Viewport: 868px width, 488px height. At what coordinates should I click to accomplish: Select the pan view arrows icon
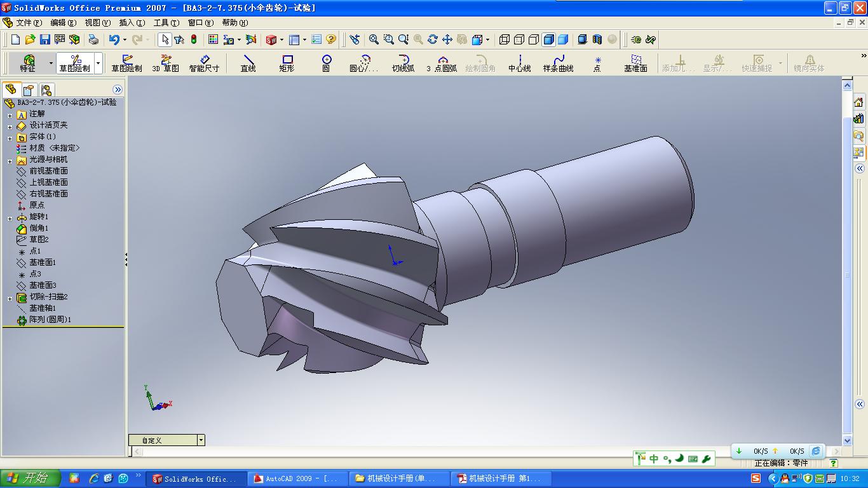click(x=447, y=39)
